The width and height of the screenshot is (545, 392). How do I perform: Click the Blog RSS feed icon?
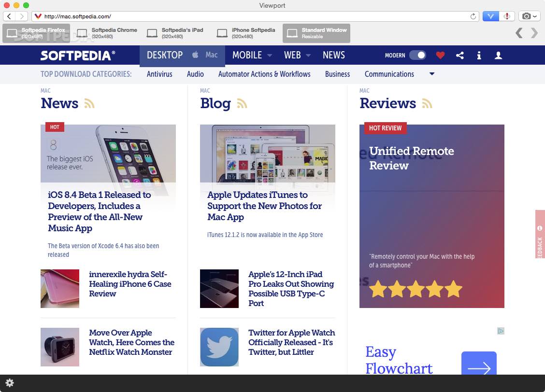coord(242,103)
